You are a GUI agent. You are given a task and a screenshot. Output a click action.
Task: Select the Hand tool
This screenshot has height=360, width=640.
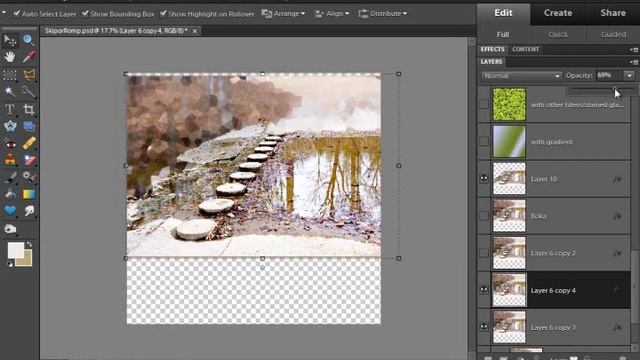coord(10,57)
